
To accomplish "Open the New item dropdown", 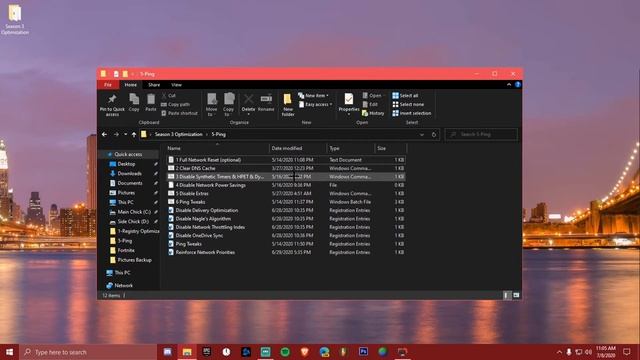I will [313, 96].
